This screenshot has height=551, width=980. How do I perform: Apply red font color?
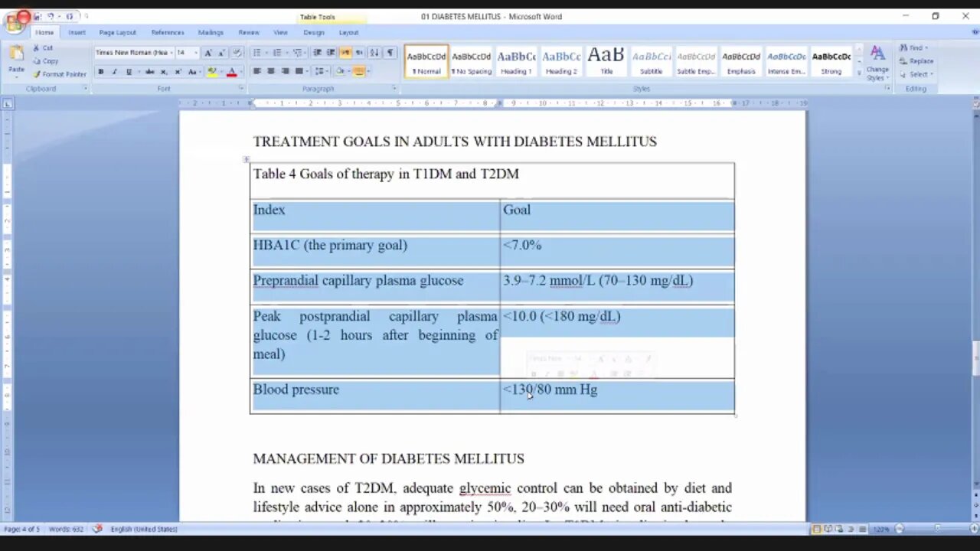pos(232,72)
